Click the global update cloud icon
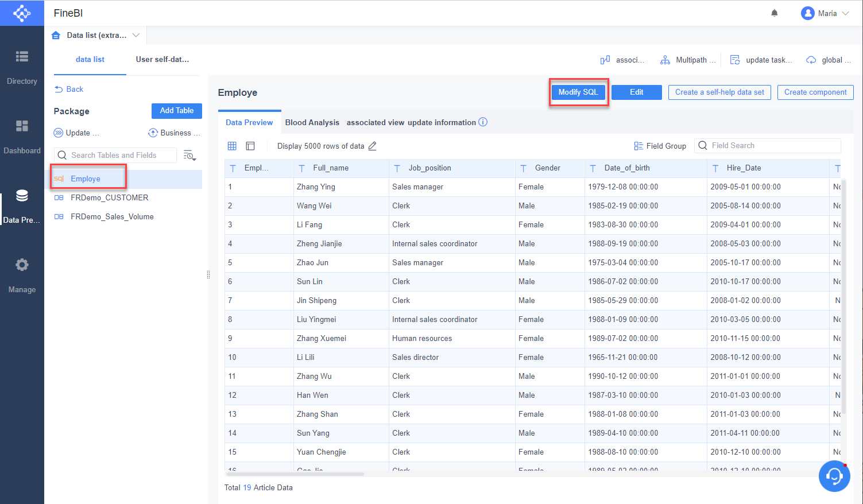The width and height of the screenshot is (863, 504). coord(811,59)
